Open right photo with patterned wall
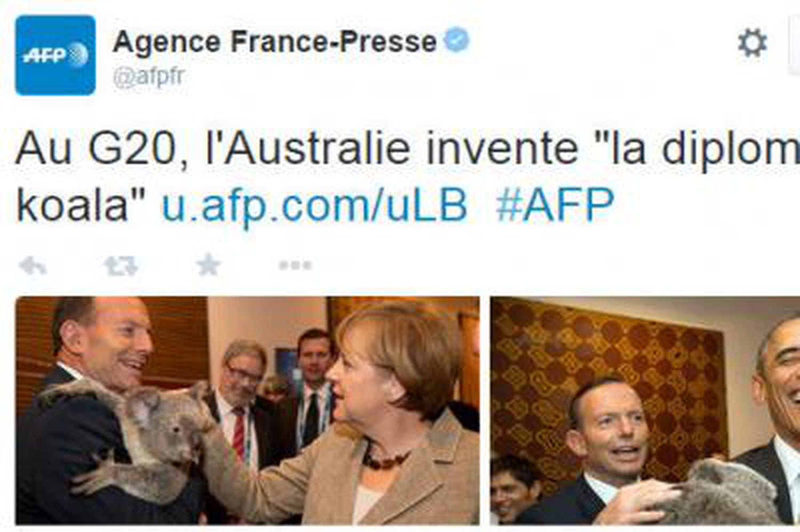 (645, 410)
